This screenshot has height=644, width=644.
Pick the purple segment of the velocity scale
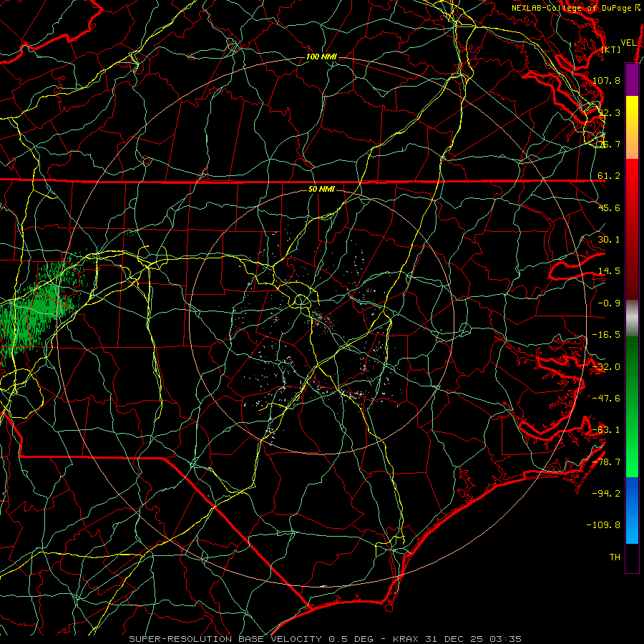(632, 79)
